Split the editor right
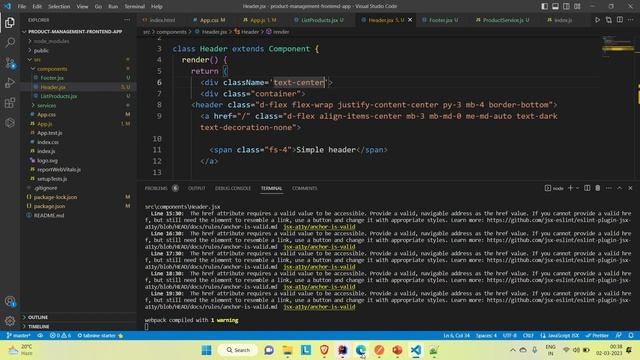The width and height of the screenshot is (640, 360). point(620,20)
